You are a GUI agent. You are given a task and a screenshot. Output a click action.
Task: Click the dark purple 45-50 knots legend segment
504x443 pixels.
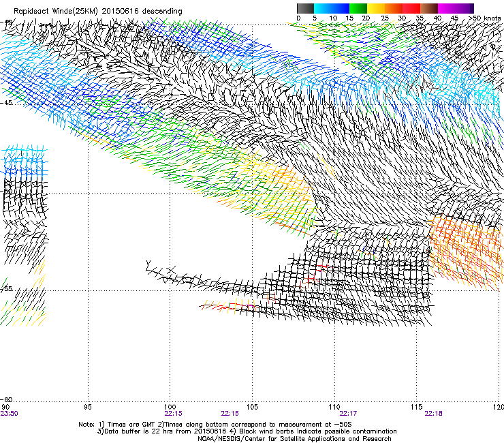(x=464, y=8)
